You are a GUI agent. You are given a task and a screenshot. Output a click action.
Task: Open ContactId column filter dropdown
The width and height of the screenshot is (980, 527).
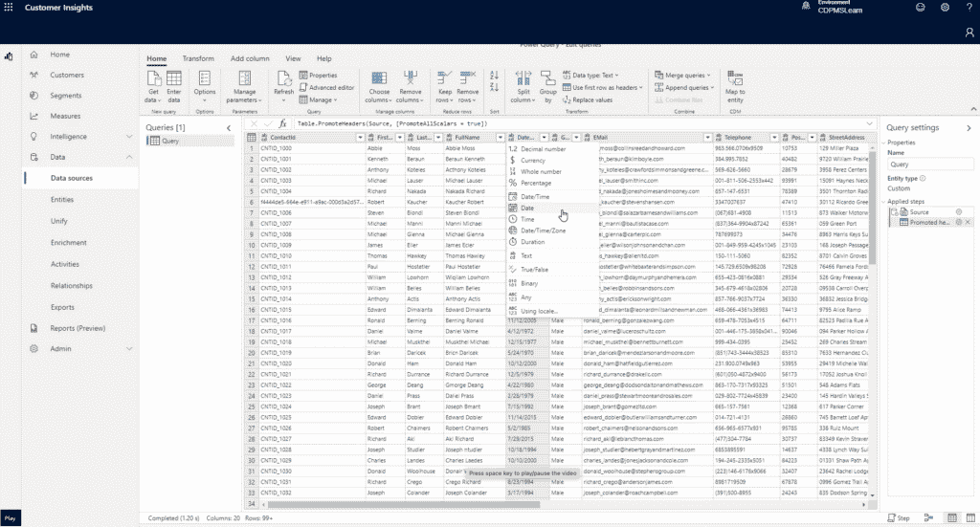pos(360,138)
